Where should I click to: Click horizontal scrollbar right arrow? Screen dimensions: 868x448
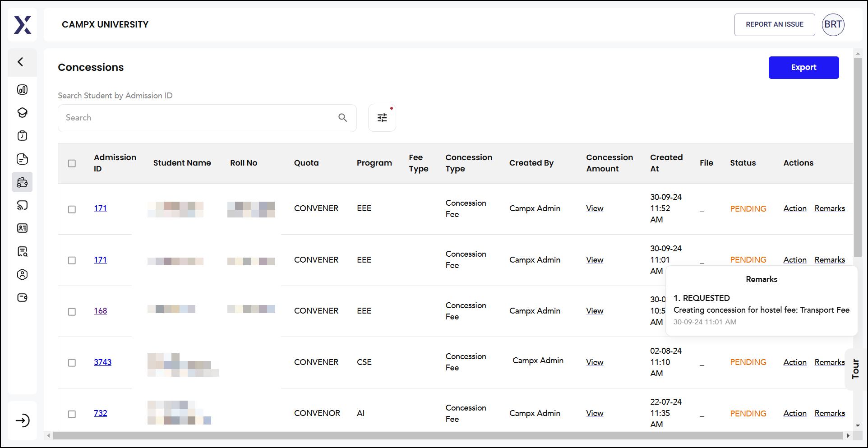coord(848,436)
